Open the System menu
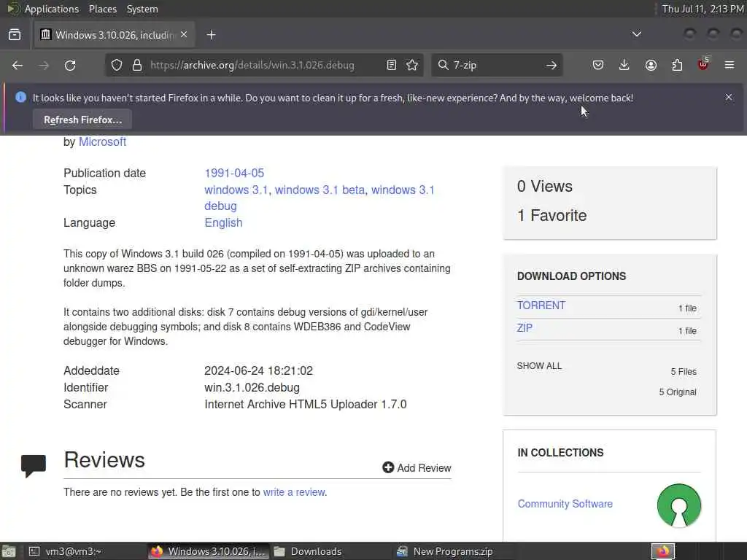Image resolution: width=747 pixels, height=560 pixels. 142,9
